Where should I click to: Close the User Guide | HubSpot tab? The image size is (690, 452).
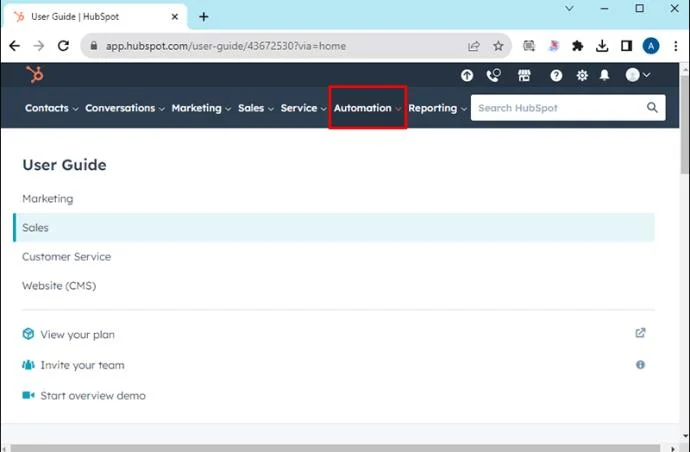pos(175,17)
